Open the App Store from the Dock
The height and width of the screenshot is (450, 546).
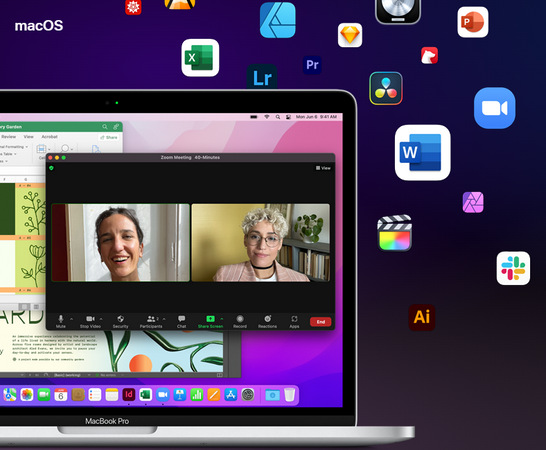point(231,395)
